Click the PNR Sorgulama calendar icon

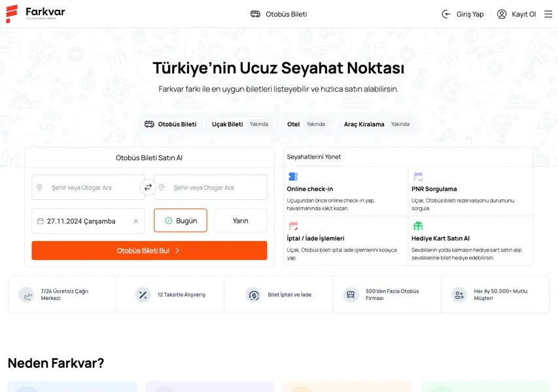[418, 176]
